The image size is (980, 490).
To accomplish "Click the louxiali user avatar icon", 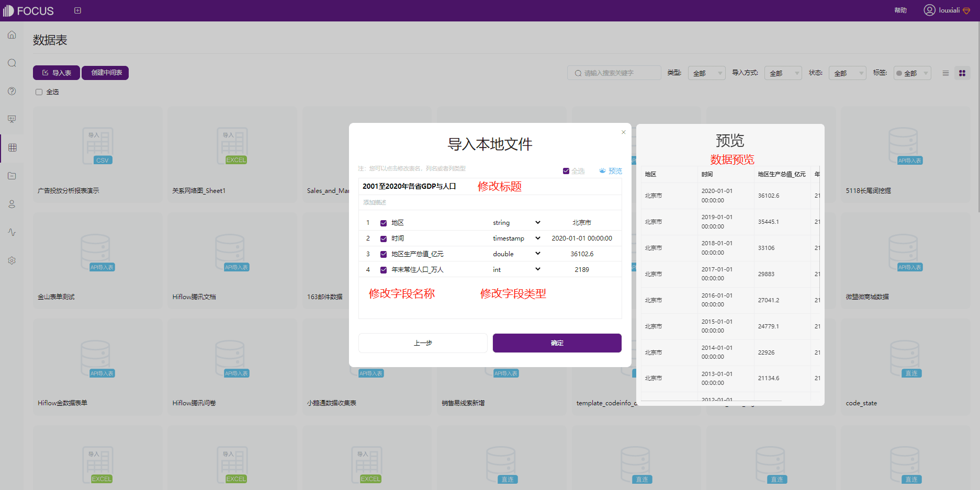I will click(x=929, y=10).
